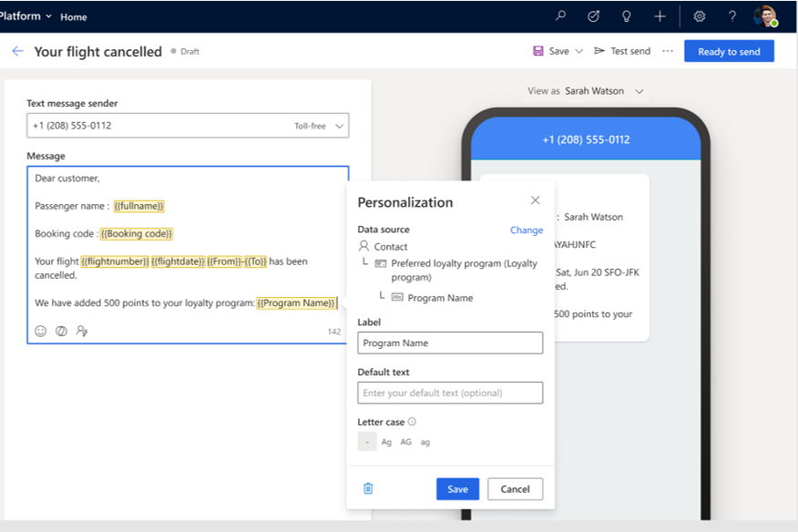The image size is (798, 532).
Task: Open the settings gear icon
Action: 700,16
